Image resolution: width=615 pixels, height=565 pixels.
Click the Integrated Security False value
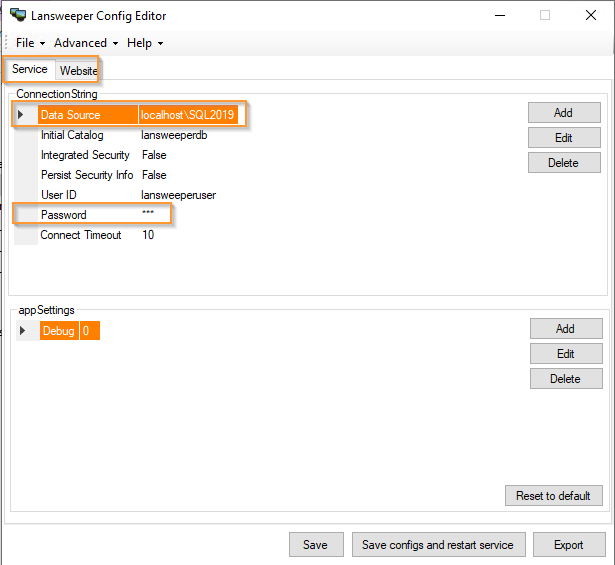154,155
